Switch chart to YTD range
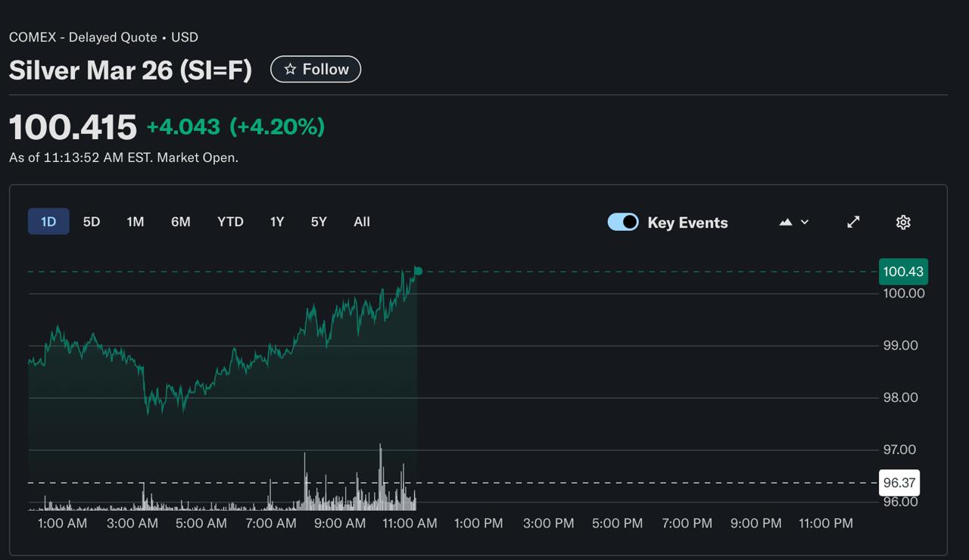969x560 pixels. tap(230, 222)
